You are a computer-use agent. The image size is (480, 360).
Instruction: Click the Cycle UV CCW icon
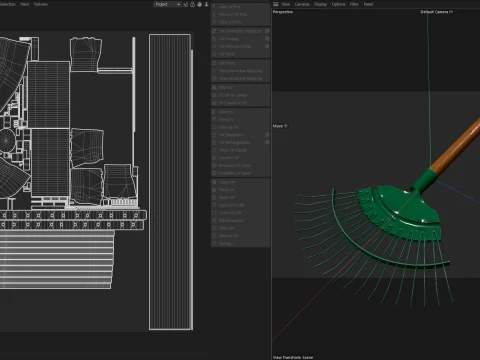click(214, 205)
